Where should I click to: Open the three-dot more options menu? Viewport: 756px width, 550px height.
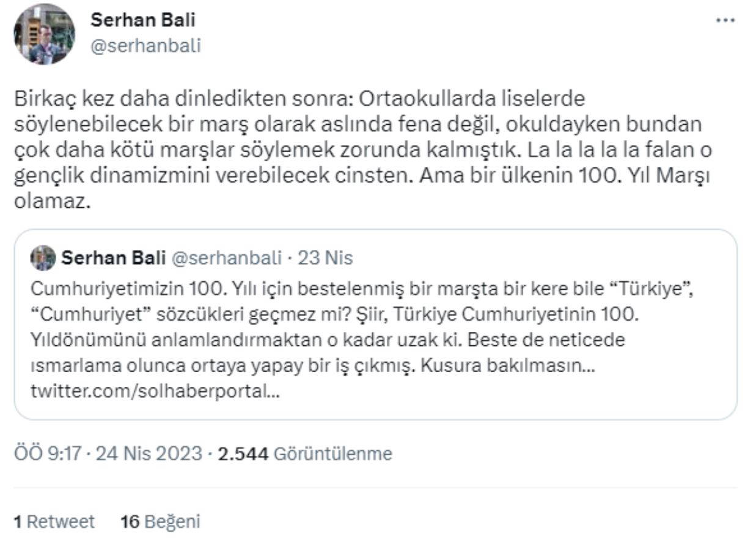[725, 20]
